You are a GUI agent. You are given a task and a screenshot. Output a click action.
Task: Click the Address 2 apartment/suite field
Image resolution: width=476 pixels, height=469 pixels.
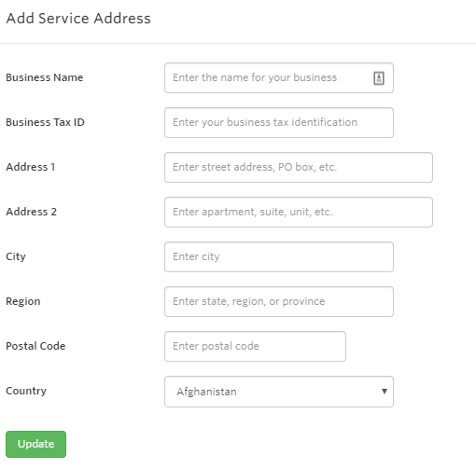(x=299, y=212)
